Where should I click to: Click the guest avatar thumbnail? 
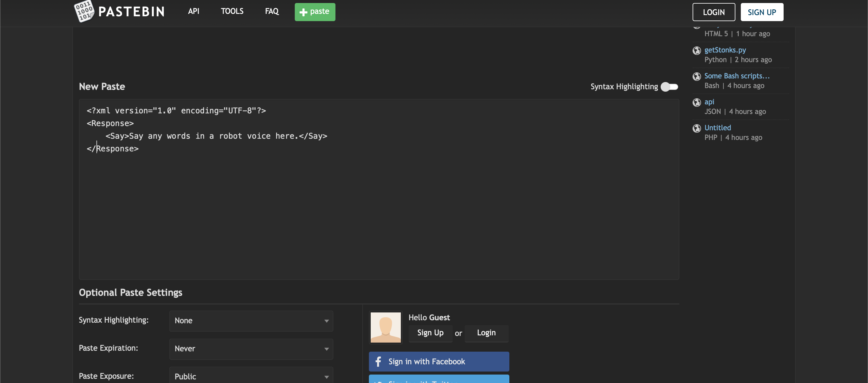[385, 327]
